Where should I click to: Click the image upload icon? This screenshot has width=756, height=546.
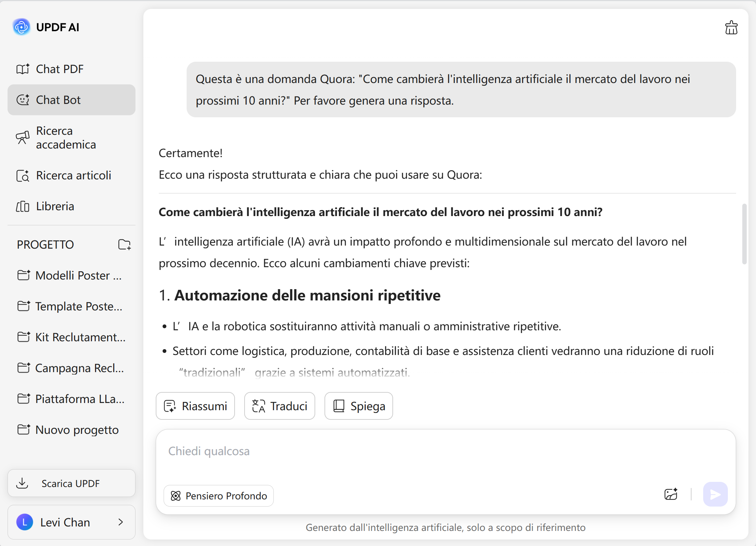671,494
